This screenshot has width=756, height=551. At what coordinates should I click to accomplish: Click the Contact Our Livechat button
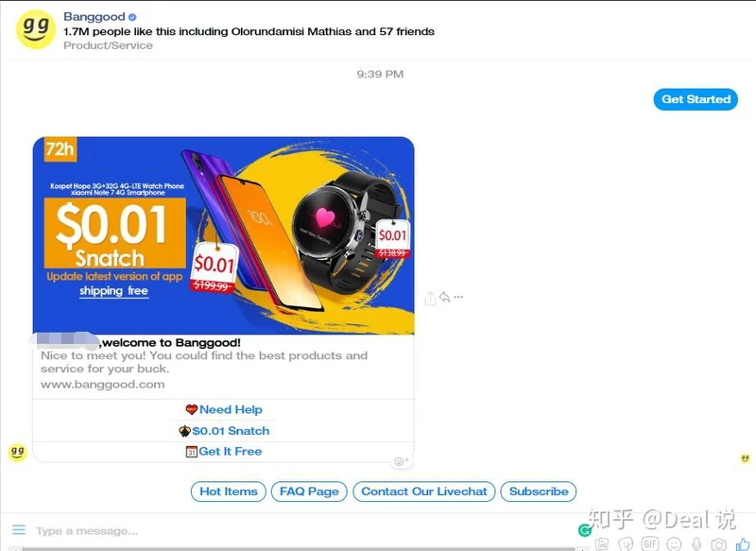424,491
